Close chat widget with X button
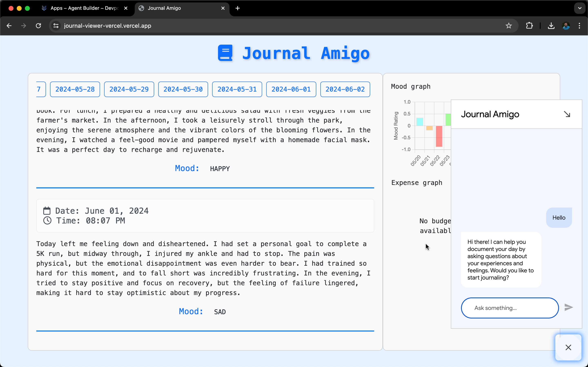This screenshot has width=588, height=367. coord(568,347)
